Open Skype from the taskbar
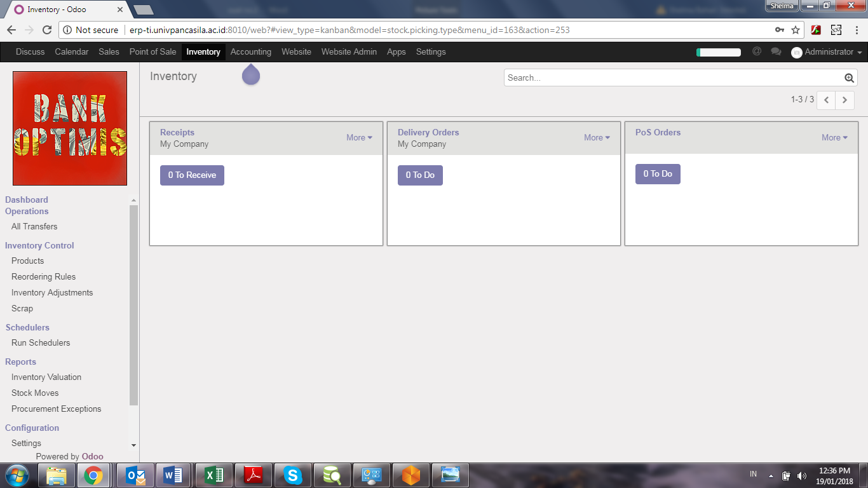868x488 pixels. 292,475
